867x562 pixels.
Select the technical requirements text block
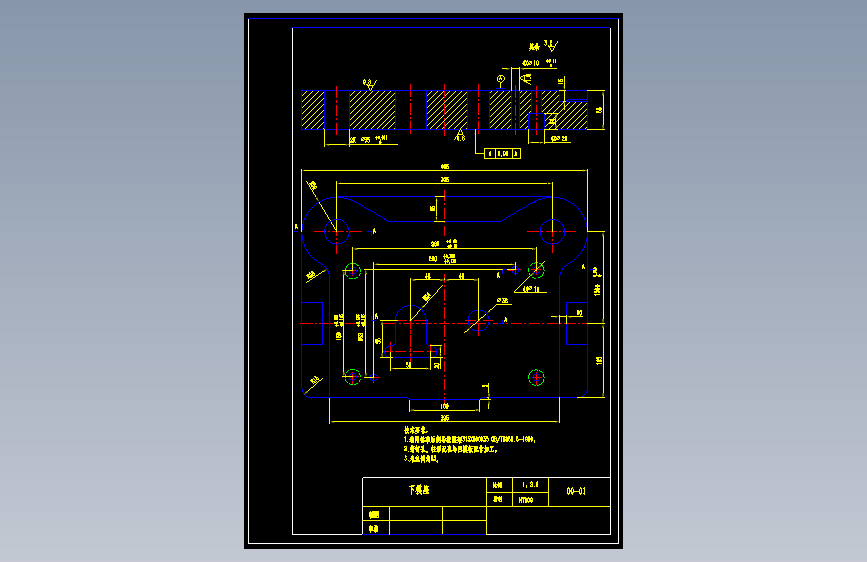tap(469, 444)
